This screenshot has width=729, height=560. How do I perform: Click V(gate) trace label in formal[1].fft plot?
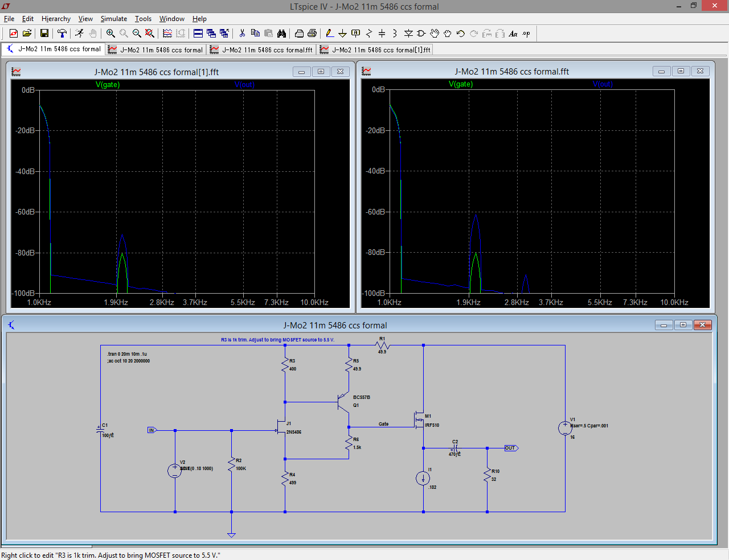pos(108,84)
